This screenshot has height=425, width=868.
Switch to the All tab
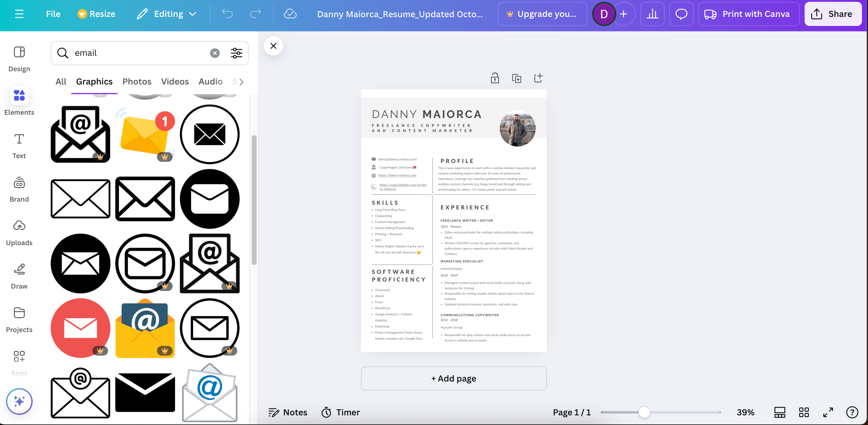61,81
